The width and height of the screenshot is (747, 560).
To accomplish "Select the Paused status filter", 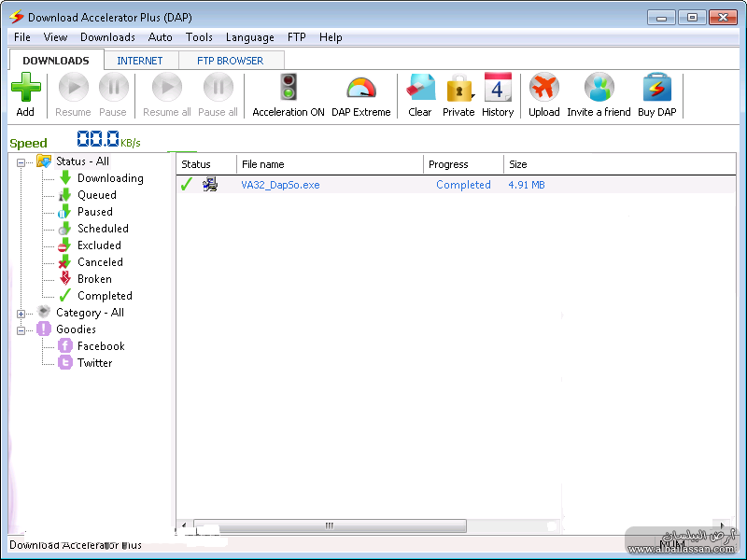I will pyautogui.click(x=95, y=212).
